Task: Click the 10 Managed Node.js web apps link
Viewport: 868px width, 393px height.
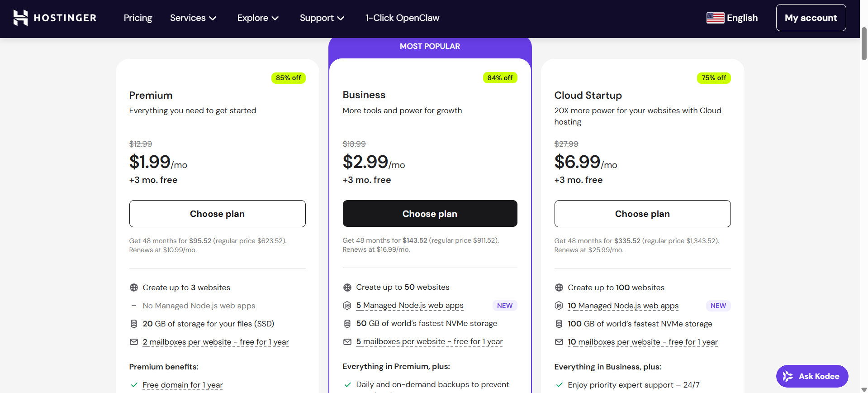Action: coord(623,306)
